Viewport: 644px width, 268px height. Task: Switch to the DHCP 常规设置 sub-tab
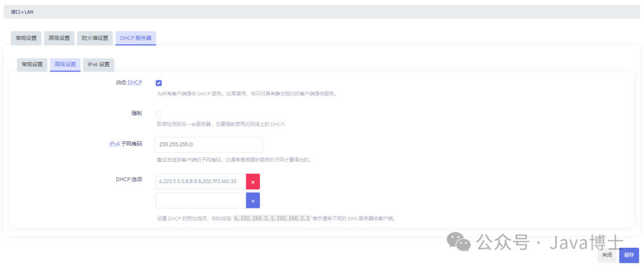point(32,64)
